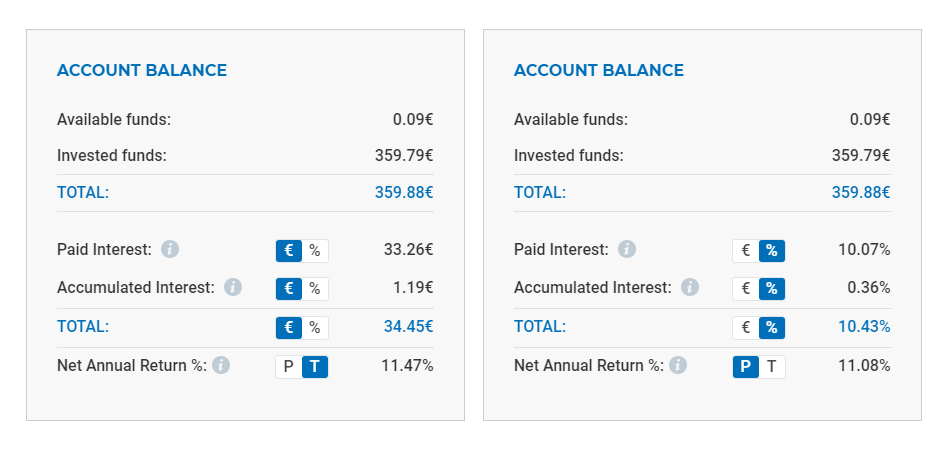Click the 0.36% accumulated interest value
Screen dimensions: 950x450
pos(869,288)
